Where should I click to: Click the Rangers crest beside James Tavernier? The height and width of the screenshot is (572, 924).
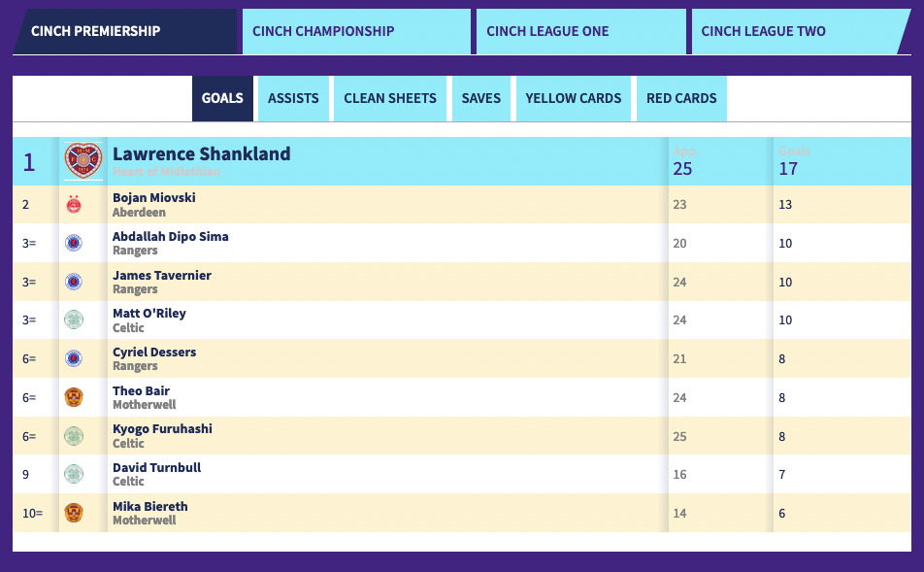pyautogui.click(x=74, y=282)
